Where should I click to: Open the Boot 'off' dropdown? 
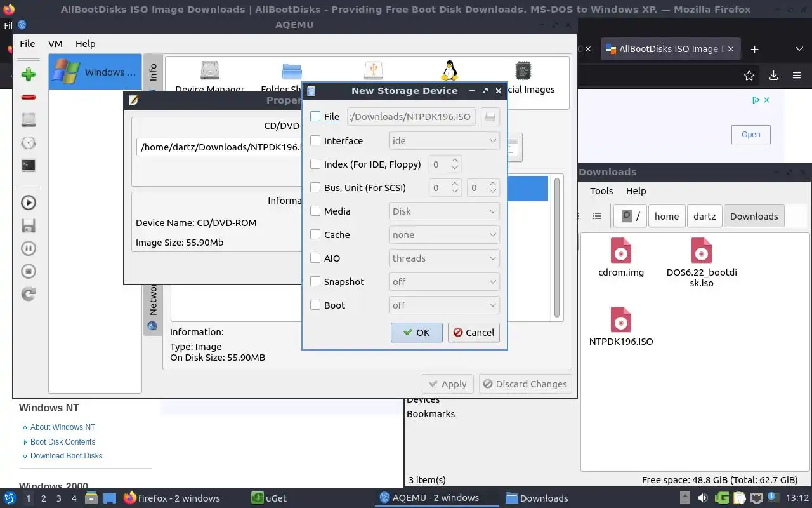click(x=444, y=305)
